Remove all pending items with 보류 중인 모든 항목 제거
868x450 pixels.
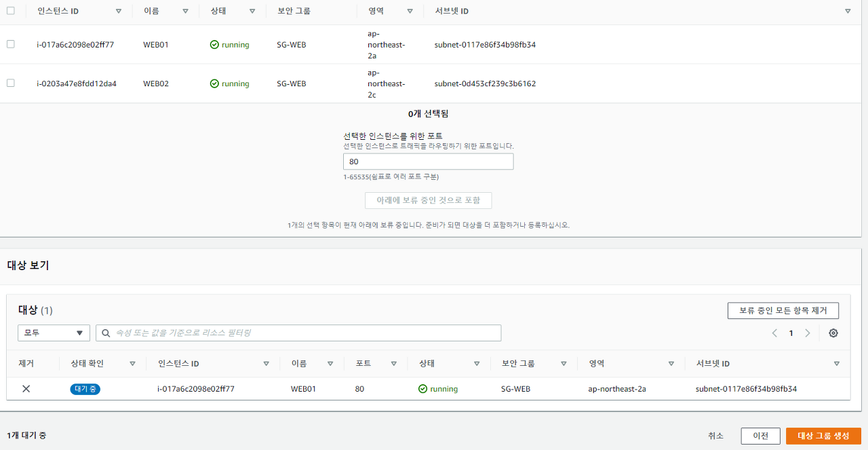point(783,310)
